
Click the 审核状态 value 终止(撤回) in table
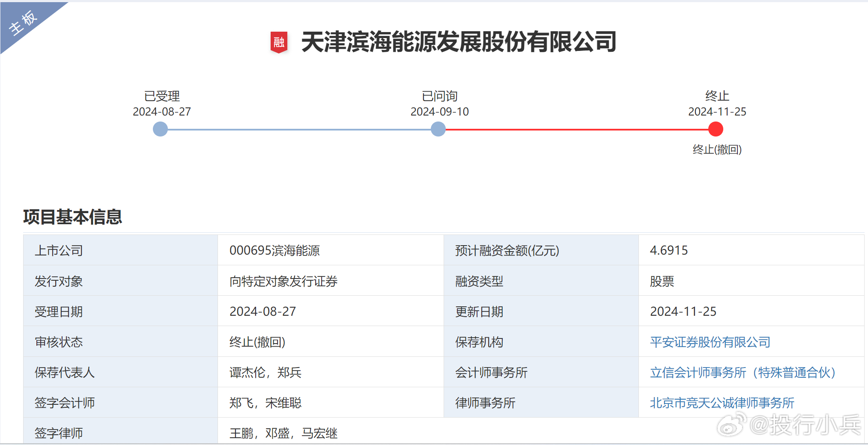click(257, 342)
